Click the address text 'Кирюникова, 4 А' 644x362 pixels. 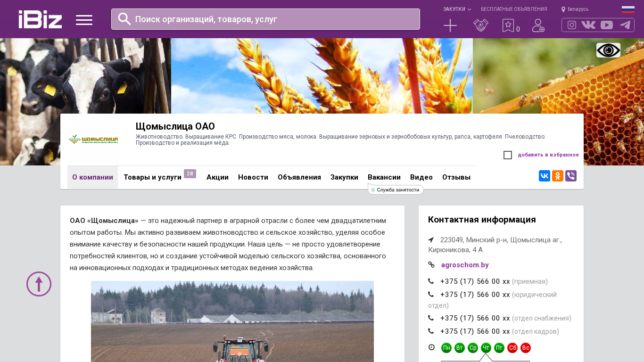tap(455, 250)
